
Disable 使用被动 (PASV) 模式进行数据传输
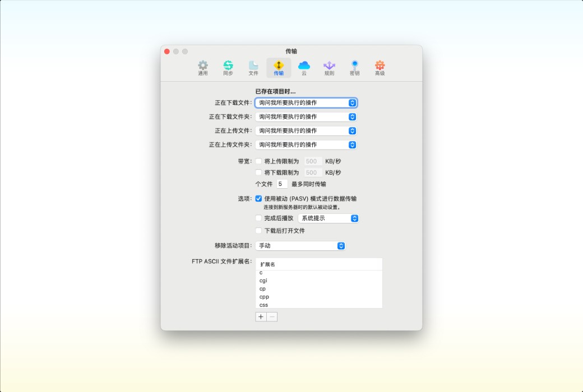pyautogui.click(x=257, y=198)
